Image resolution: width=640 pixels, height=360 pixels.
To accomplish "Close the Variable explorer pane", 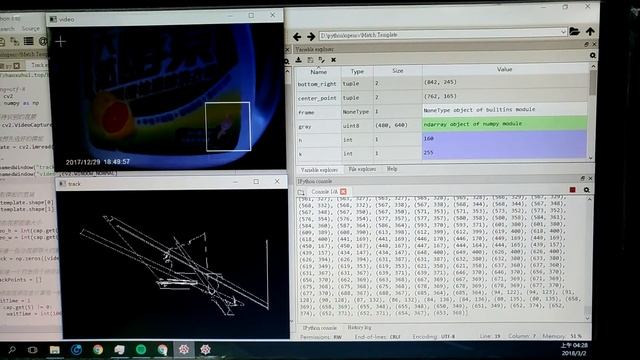I will (594, 44).
